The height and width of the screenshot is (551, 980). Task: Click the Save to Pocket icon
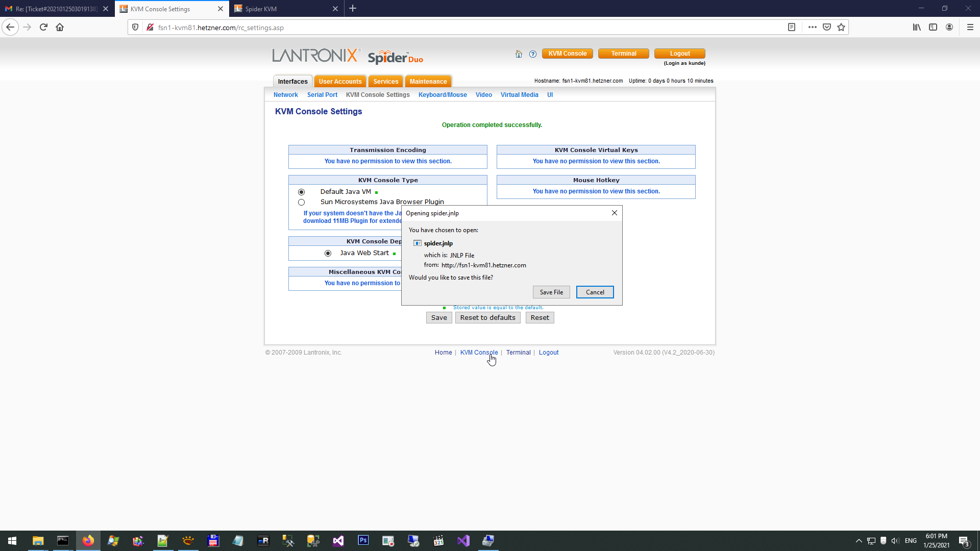tap(827, 28)
